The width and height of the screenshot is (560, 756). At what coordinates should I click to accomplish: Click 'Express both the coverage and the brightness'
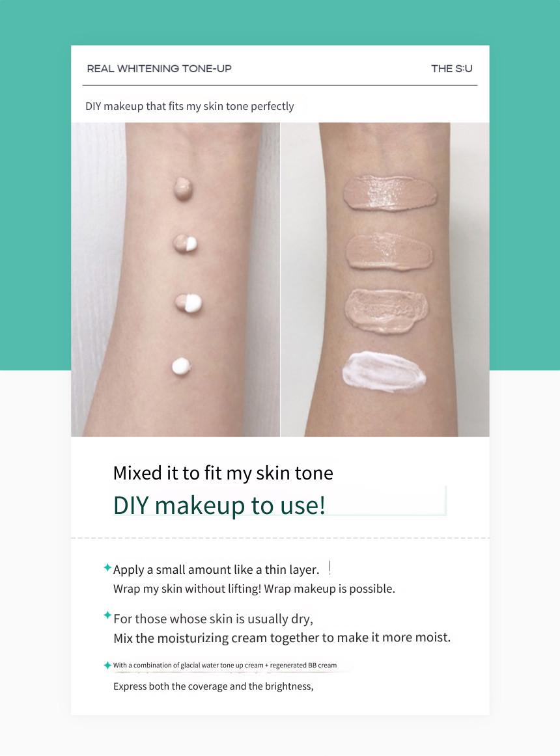pyautogui.click(x=214, y=686)
